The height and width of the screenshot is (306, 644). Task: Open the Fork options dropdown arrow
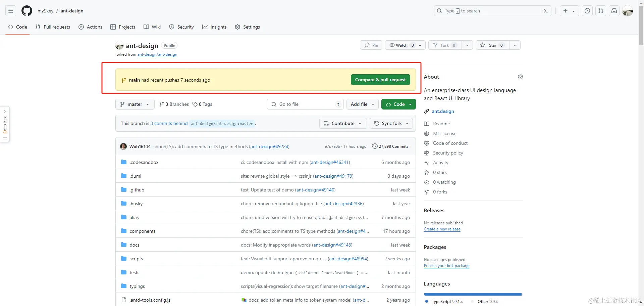pyautogui.click(x=467, y=45)
